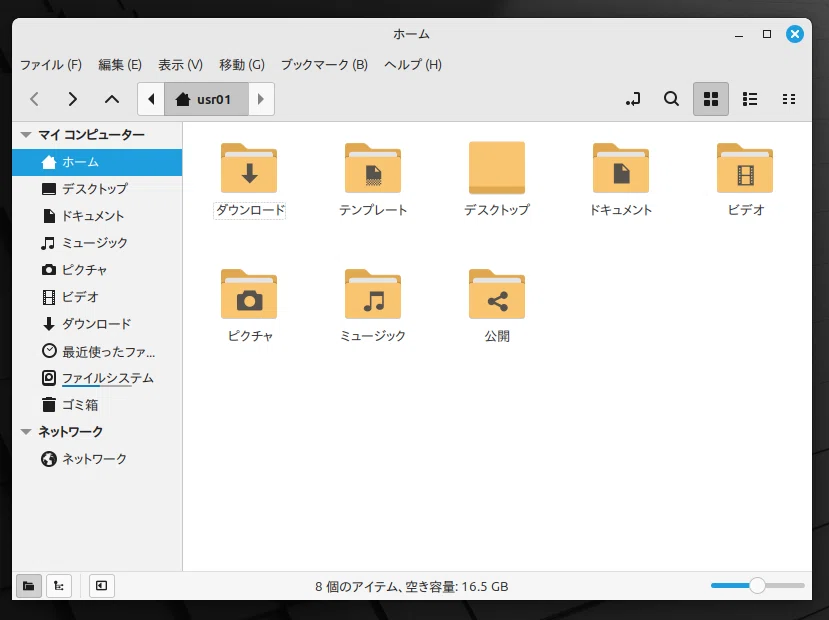Select ビデオ in the sidebar
Screen dimensions: 829x620
(97, 297)
